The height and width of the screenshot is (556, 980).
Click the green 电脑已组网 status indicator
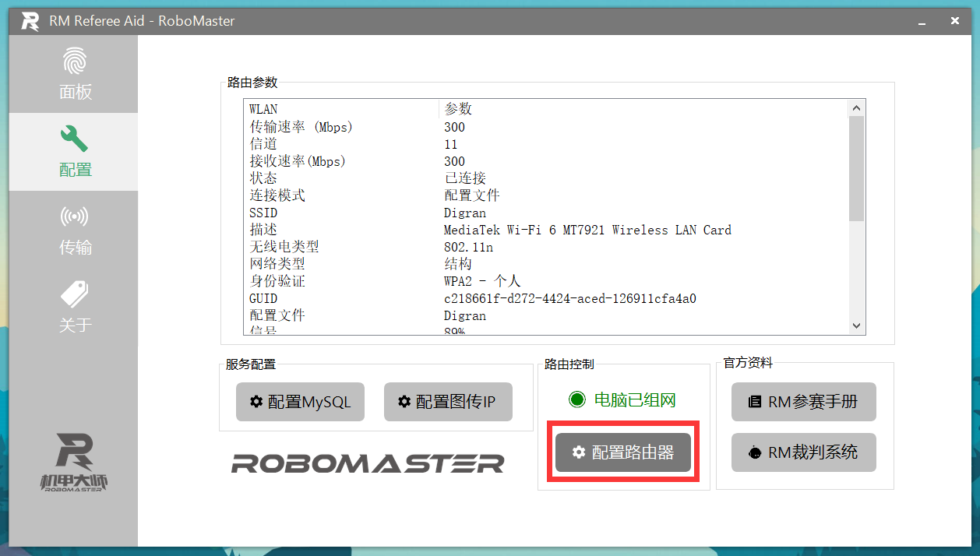(622, 400)
